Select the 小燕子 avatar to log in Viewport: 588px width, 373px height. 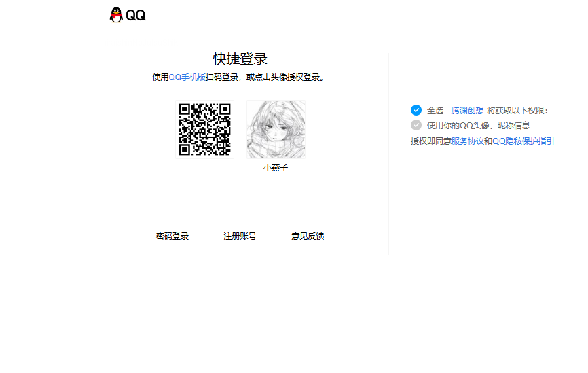pos(276,130)
